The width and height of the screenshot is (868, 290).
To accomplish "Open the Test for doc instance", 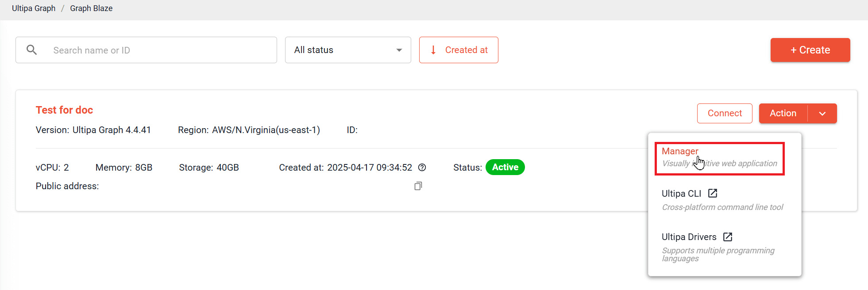I will [x=64, y=110].
